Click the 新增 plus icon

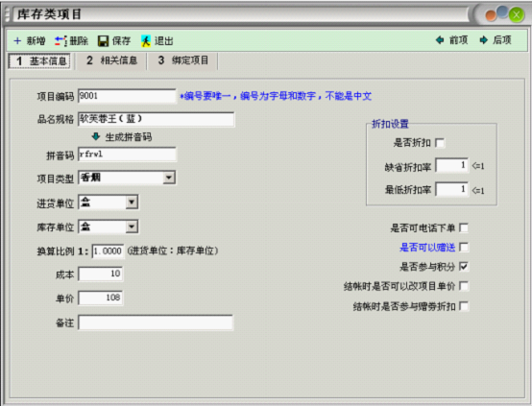point(17,41)
